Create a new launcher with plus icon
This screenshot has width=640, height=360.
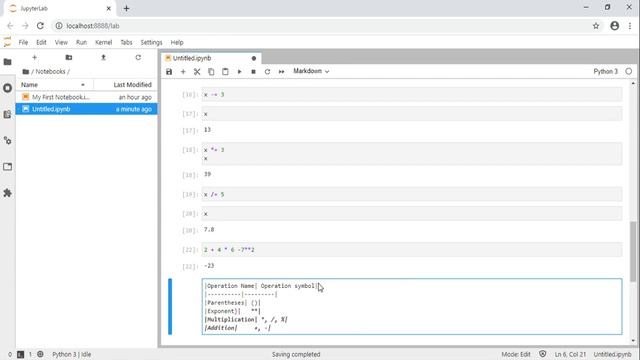click(34, 58)
